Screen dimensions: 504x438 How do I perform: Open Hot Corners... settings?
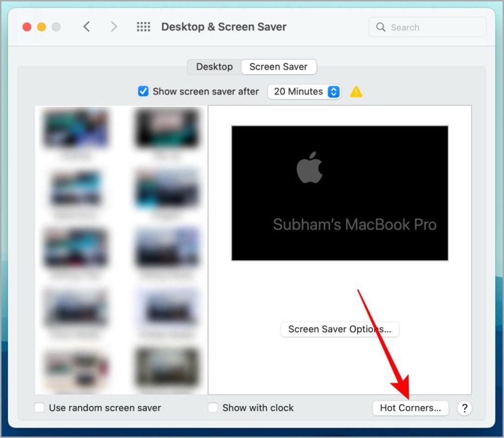coord(410,408)
